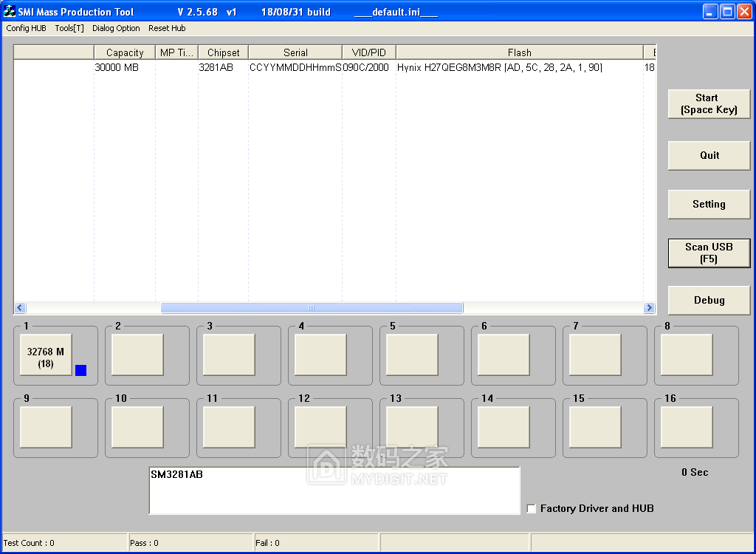Click the VID/PID column header
The image size is (756, 554).
[369, 52]
